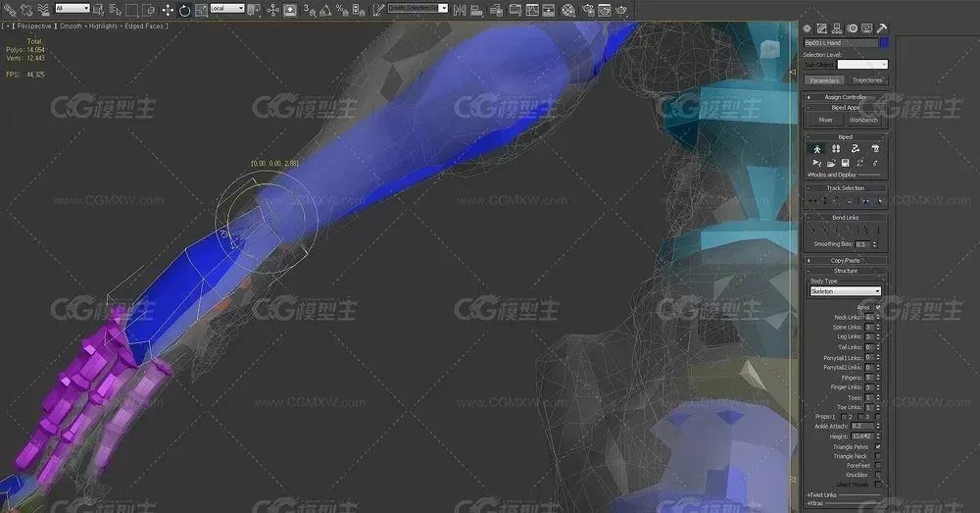Click the Select and Manipulate icon
Image resolution: width=980 pixels, height=513 pixels.
pos(272,10)
